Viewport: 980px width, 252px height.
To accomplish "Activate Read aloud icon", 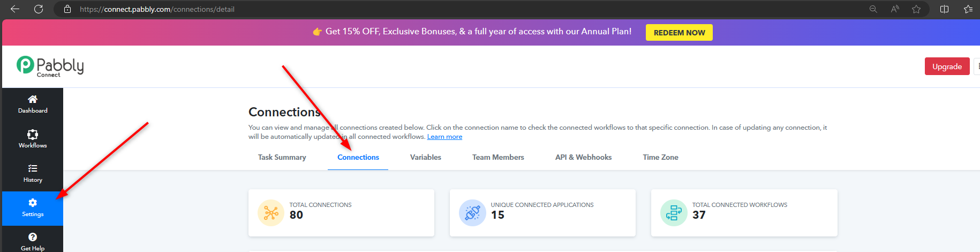I will click(x=895, y=9).
